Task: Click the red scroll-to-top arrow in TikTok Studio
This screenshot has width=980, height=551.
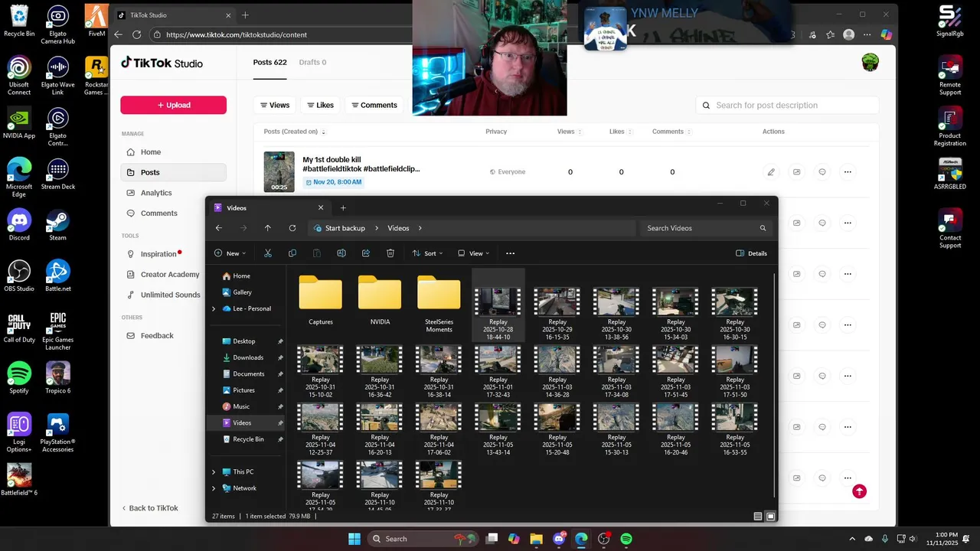Action: pyautogui.click(x=860, y=491)
